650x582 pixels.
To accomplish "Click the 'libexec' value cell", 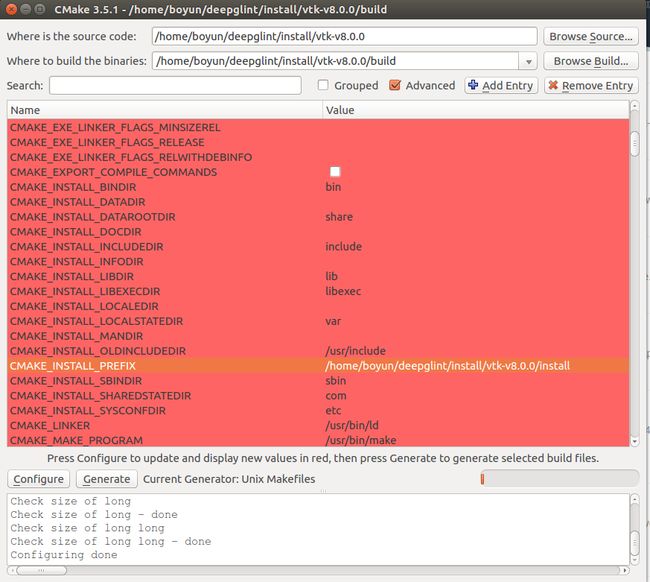I will (x=343, y=291).
